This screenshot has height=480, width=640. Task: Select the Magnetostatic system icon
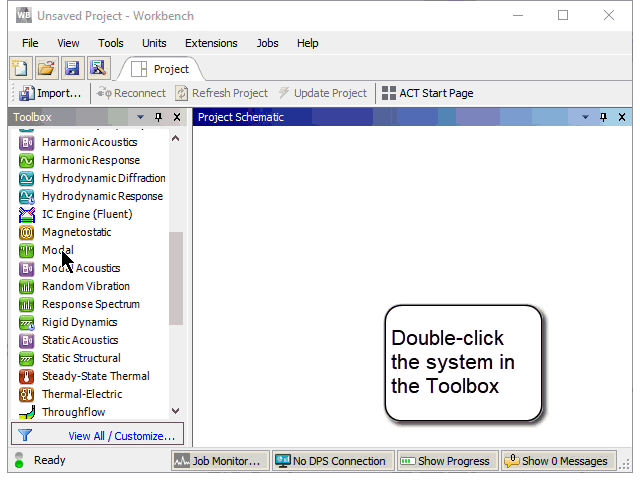27,232
